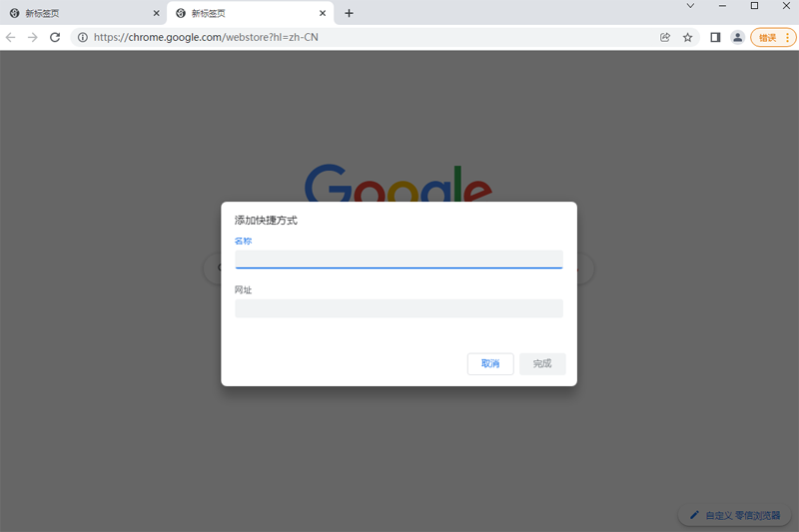Click the 添加快捷方式 dialog title
This screenshot has height=532, width=799.
point(266,221)
